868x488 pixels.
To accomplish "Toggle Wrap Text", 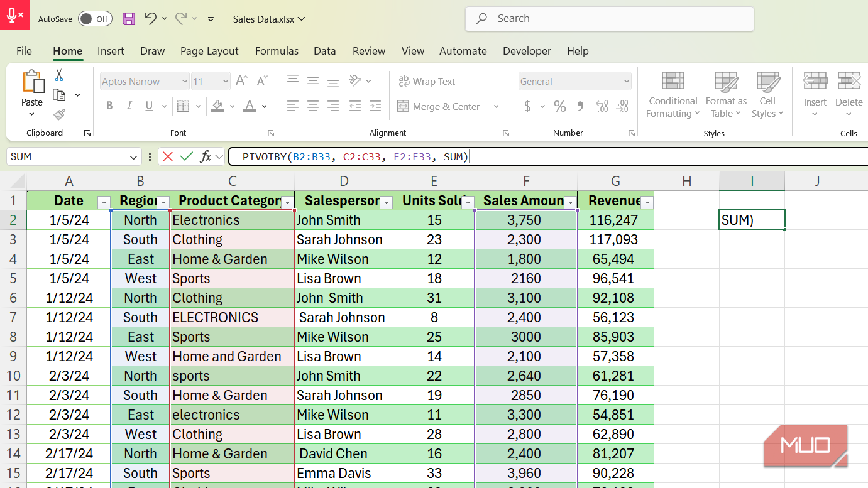I will pyautogui.click(x=427, y=81).
